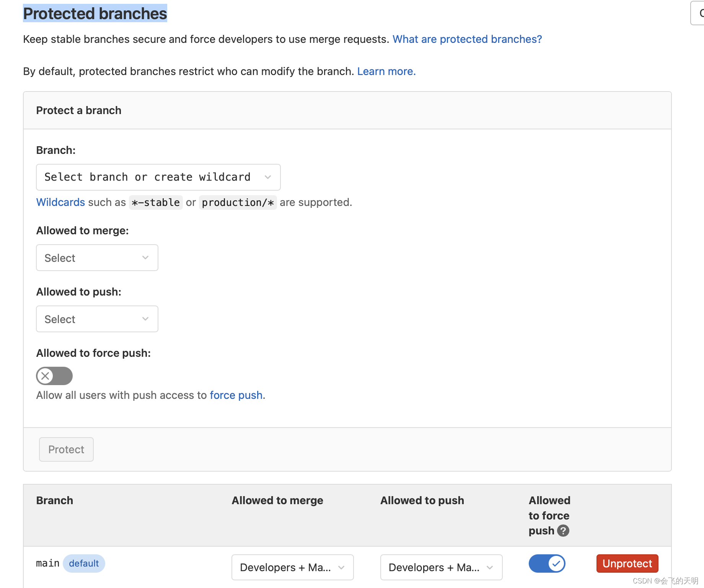Viewport: 704px width, 588px height.
Task: Unprotect the main branch
Action: coord(627,563)
